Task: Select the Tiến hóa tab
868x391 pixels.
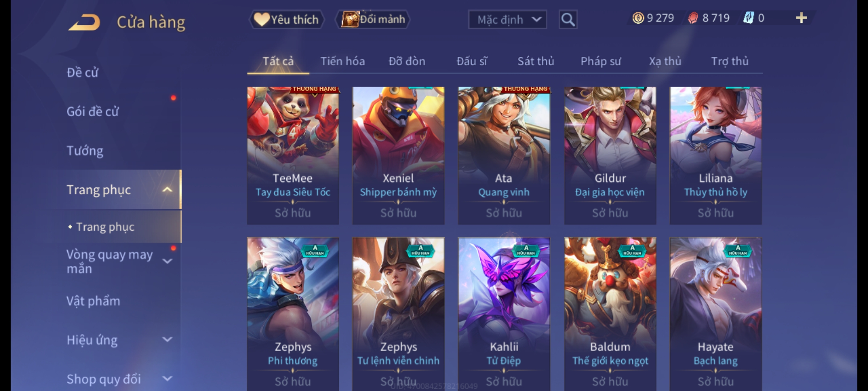Action: 342,61
